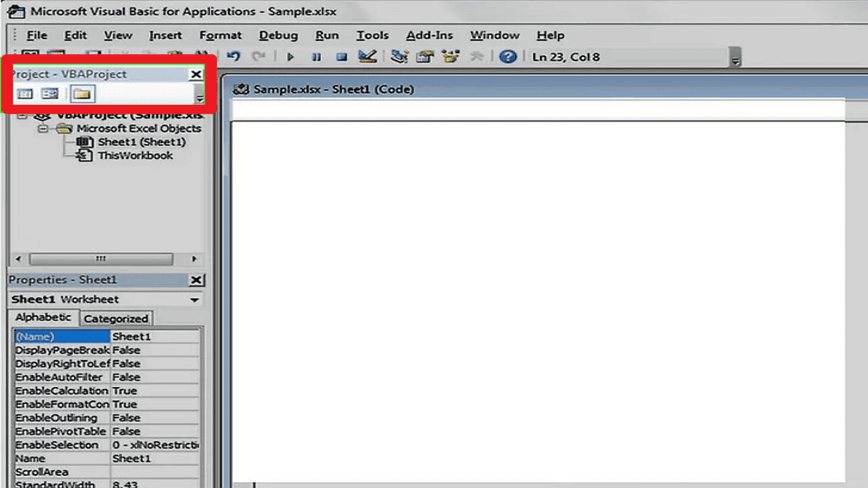Toggle Folders in the Project panel
This screenshot has width=868, height=488.
tap(82, 94)
